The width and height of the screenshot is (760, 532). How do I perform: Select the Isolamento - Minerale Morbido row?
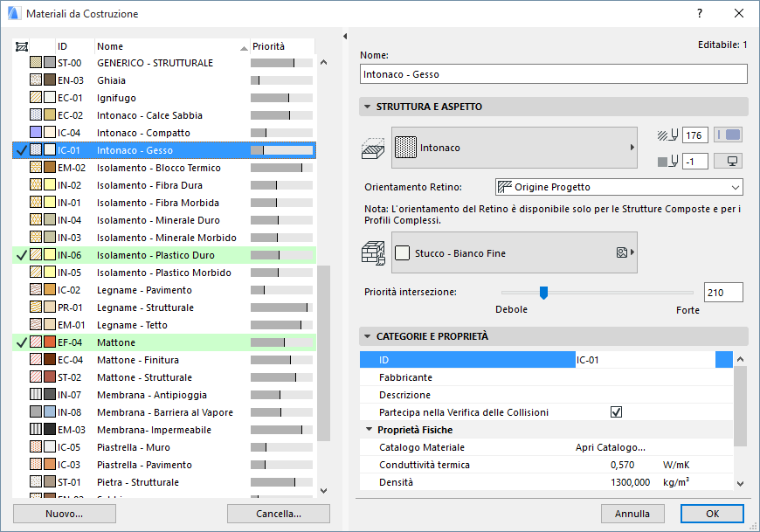click(164, 238)
